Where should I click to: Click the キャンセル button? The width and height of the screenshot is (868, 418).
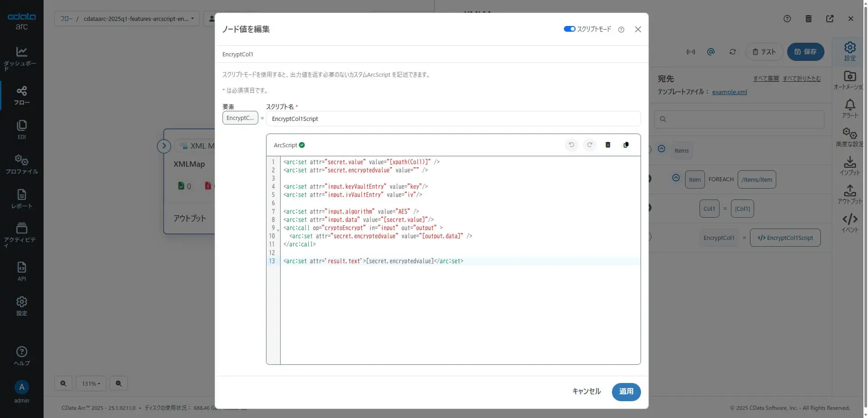click(x=587, y=392)
